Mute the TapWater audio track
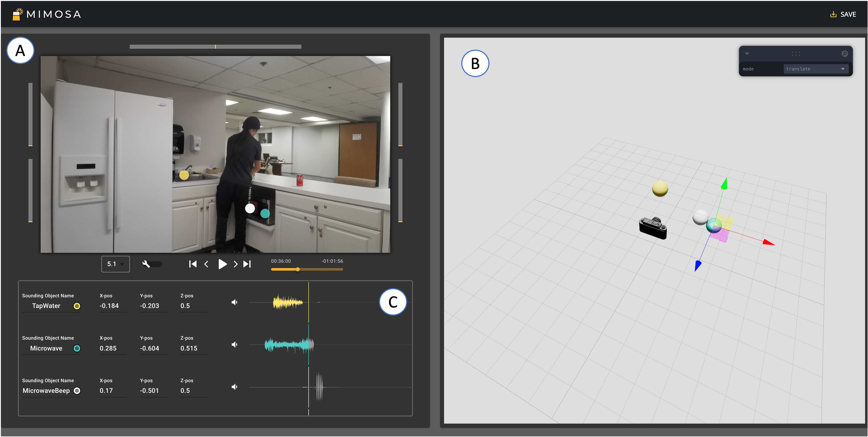 click(x=235, y=302)
